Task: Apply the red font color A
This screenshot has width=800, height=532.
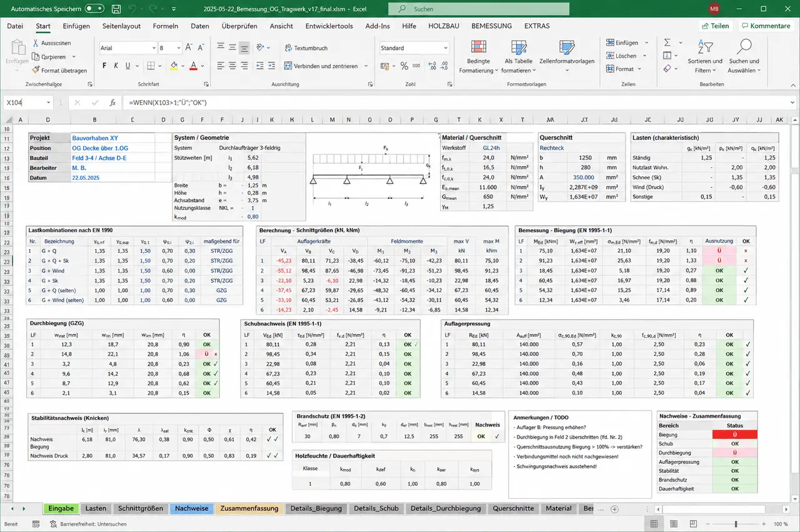Action: 193,66
